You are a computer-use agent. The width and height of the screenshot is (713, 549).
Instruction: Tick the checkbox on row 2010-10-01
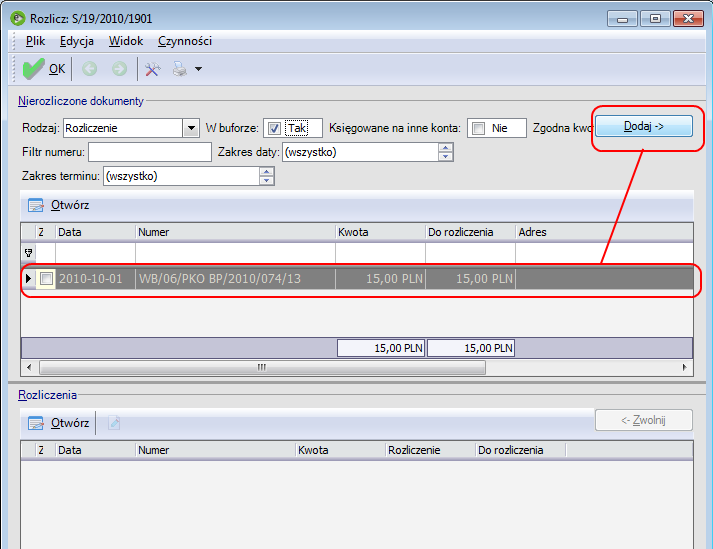coord(46,278)
